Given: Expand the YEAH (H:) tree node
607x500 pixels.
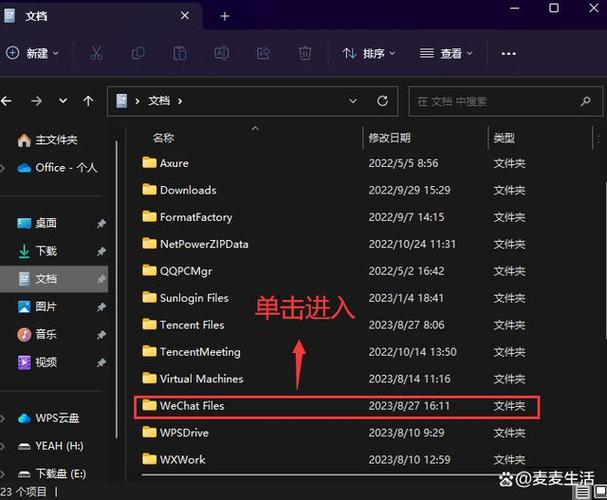Looking at the screenshot, I should pyautogui.click(x=2, y=446).
